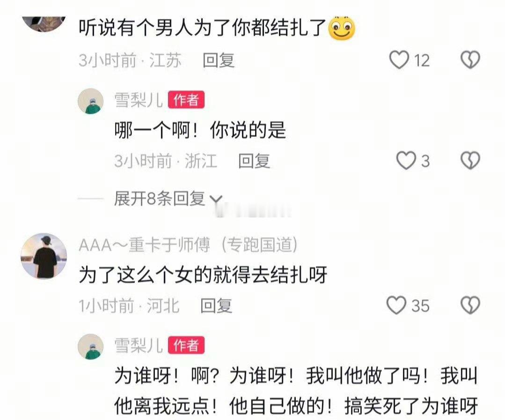Open 雪梨儿 avatar in the bottom reply

pyautogui.click(x=90, y=346)
